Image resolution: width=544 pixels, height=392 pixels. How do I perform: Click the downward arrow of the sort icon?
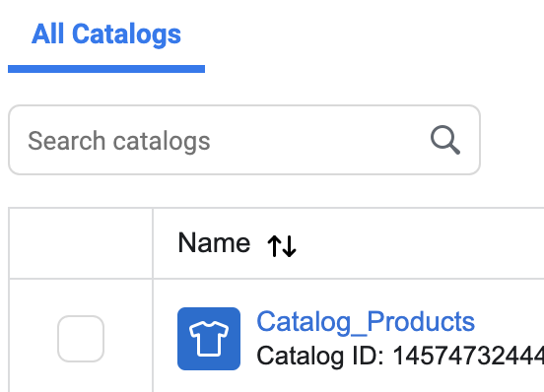click(x=290, y=245)
